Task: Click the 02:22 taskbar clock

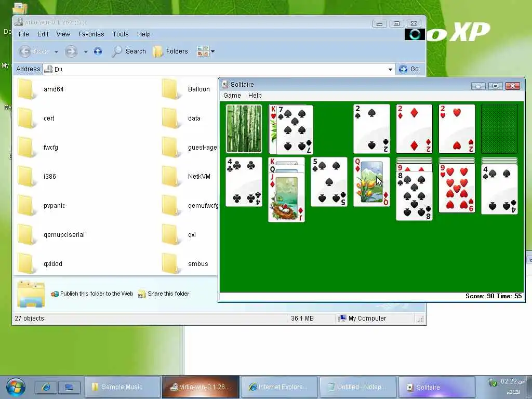Action: pyautogui.click(x=513, y=382)
